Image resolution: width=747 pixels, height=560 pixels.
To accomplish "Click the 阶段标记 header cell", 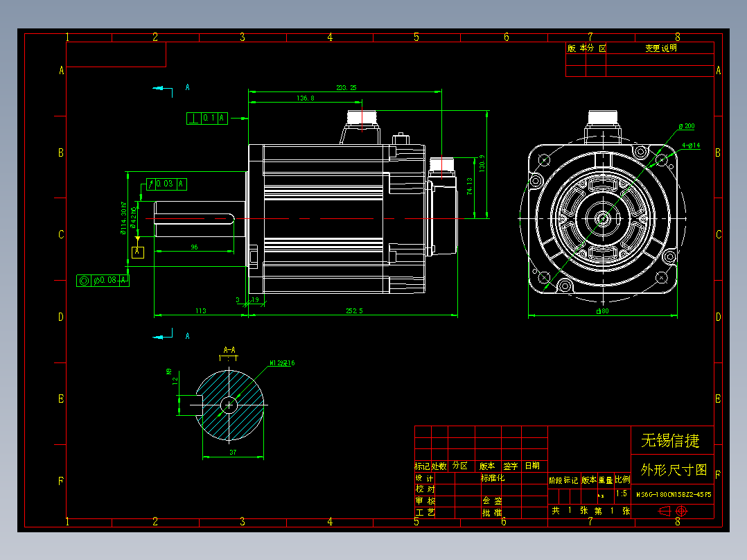I will (563, 480).
